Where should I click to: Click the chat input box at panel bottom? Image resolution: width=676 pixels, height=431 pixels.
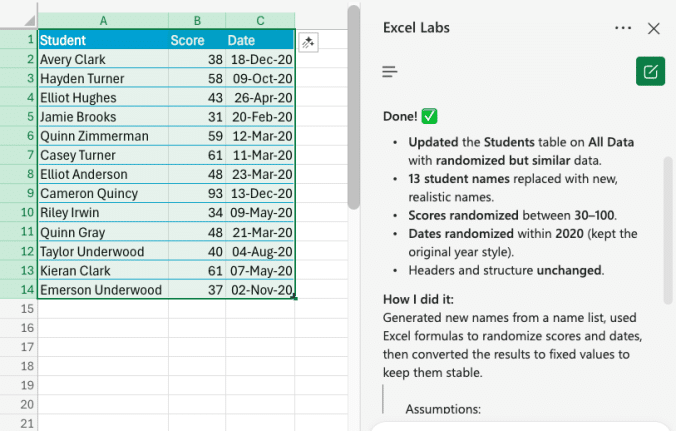[x=520, y=426]
